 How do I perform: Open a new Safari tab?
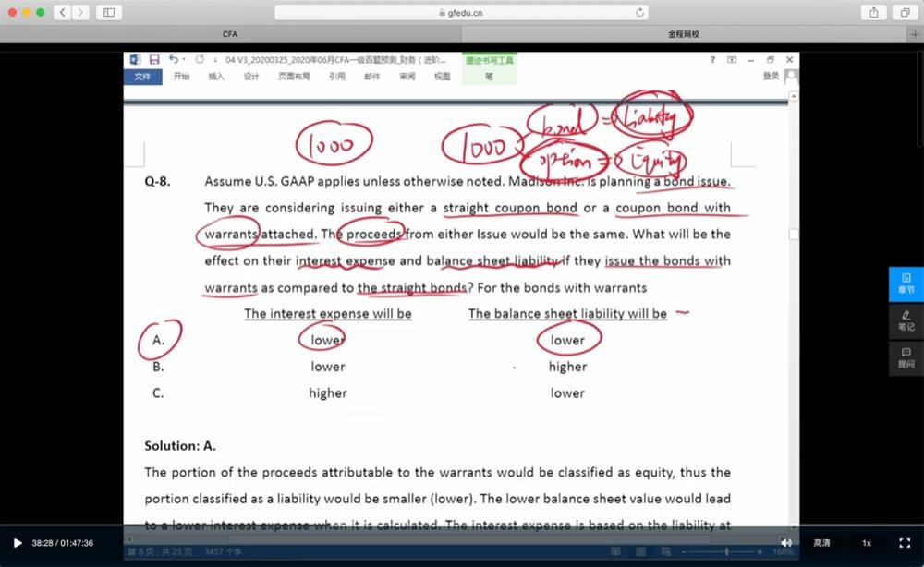(915, 35)
